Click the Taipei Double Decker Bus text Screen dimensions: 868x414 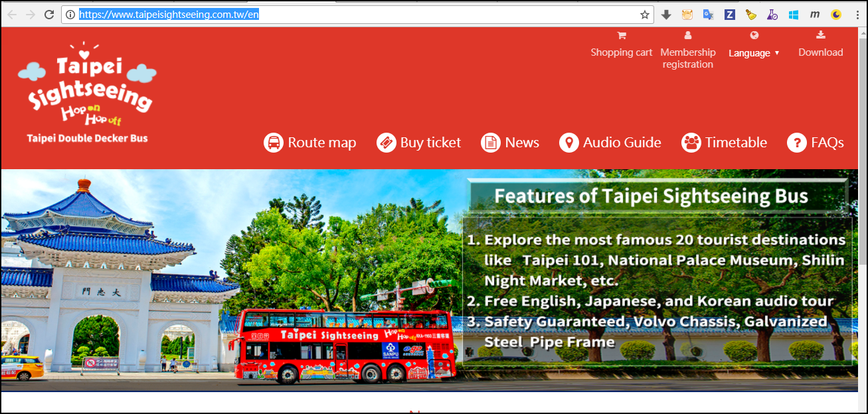(x=87, y=138)
